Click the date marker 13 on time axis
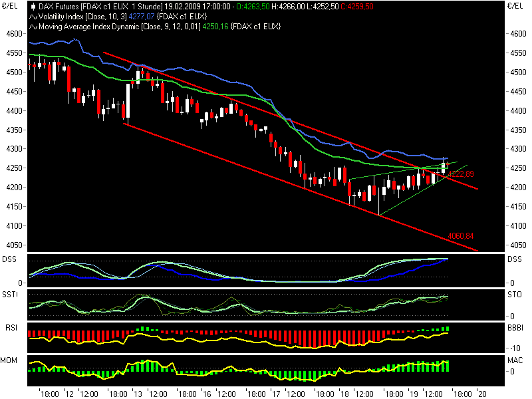 [138, 394]
